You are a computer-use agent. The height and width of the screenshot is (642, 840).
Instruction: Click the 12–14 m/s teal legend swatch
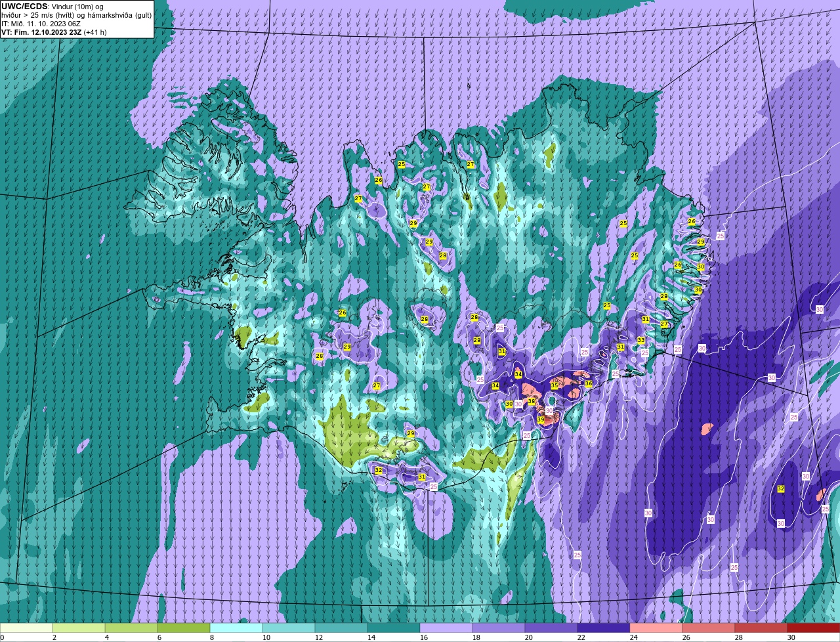tap(341, 628)
